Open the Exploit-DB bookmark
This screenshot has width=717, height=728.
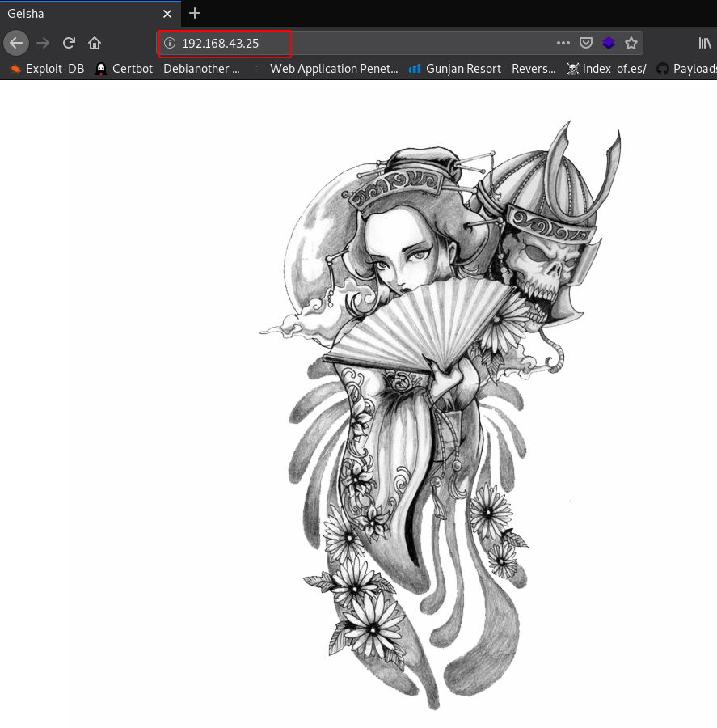pyautogui.click(x=47, y=69)
